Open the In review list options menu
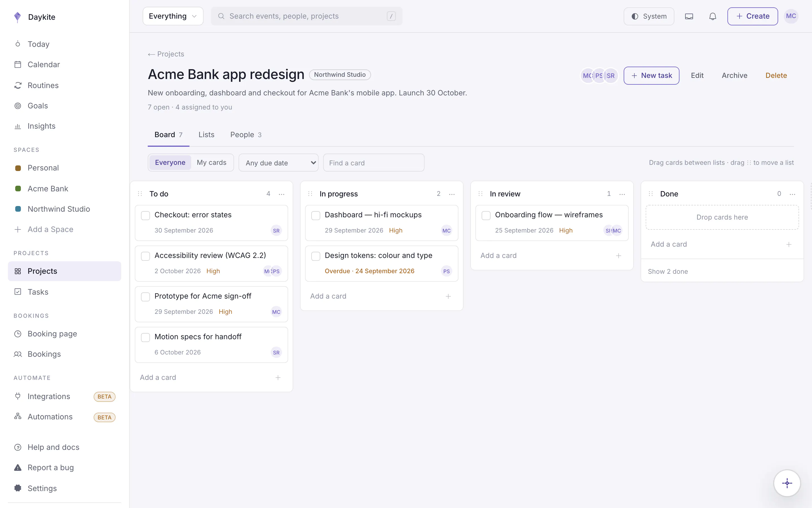812x508 pixels. point(622,194)
